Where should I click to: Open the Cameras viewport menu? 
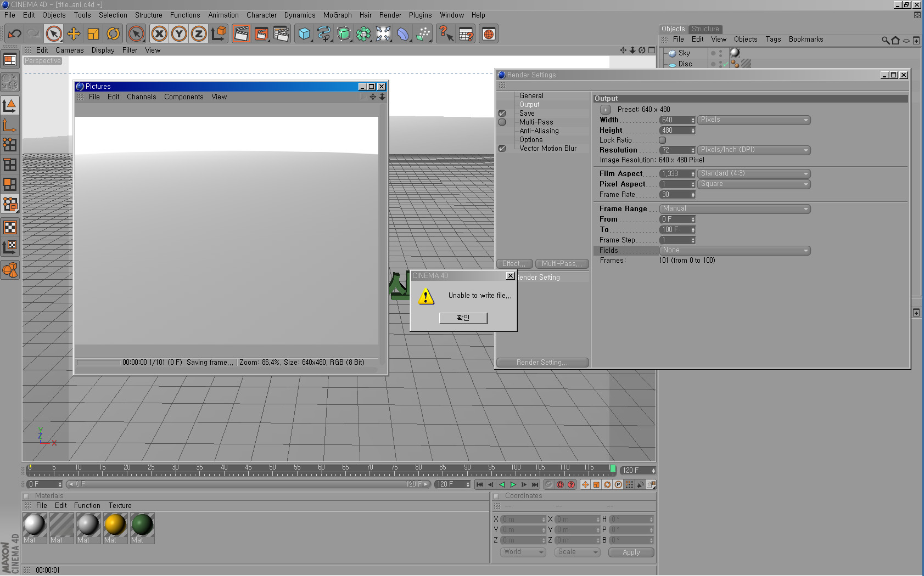pos(69,50)
